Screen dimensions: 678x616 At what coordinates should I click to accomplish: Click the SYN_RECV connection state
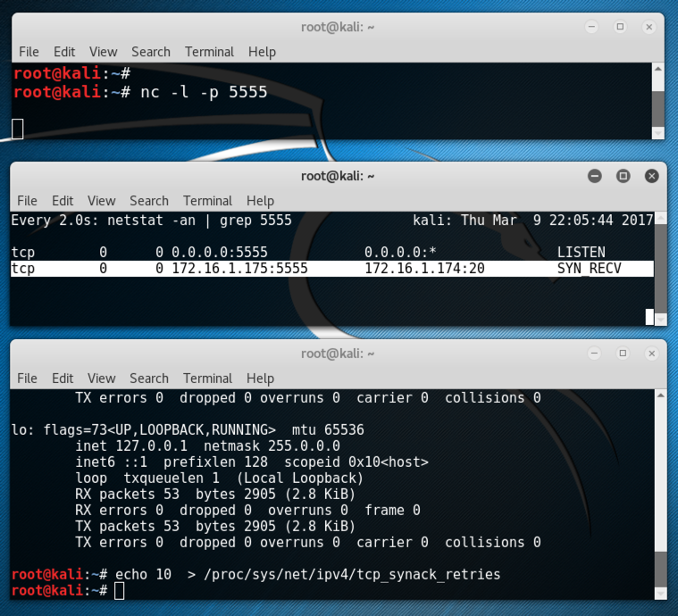click(589, 269)
